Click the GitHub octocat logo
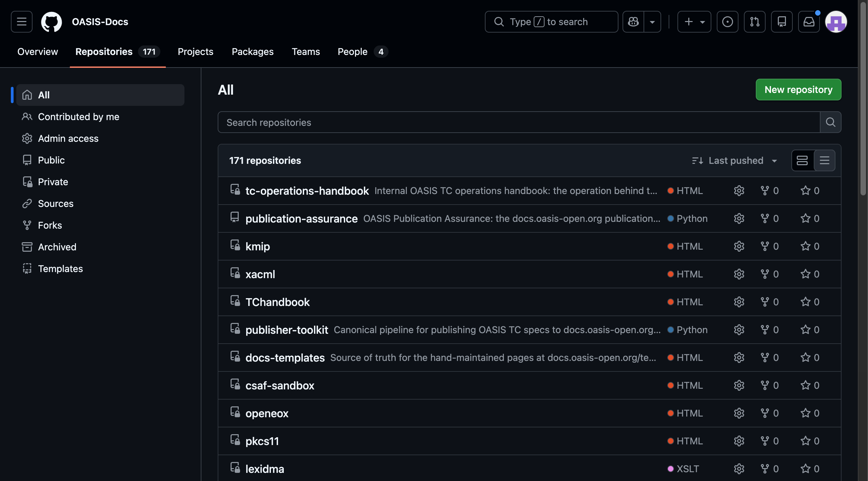The image size is (868, 481). click(52, 22)
